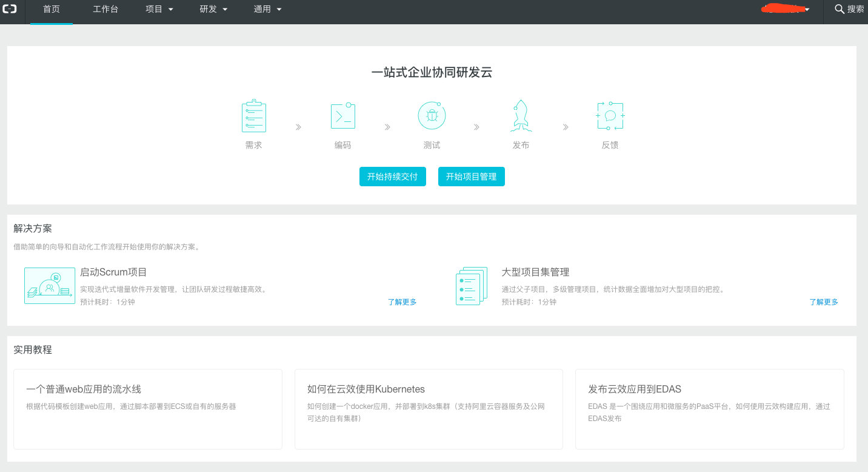Viewport: 868px width, 472px height.
Task: Open the 发布云效应用到EDAS tutorial card
Action: (x=709, y=409)
